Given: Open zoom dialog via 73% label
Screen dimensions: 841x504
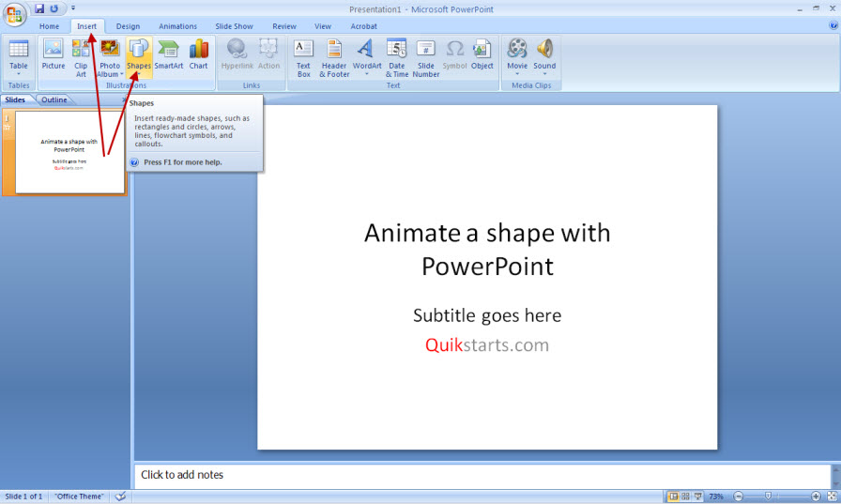Looking at the screenshot, I should [x=716, y=496].
